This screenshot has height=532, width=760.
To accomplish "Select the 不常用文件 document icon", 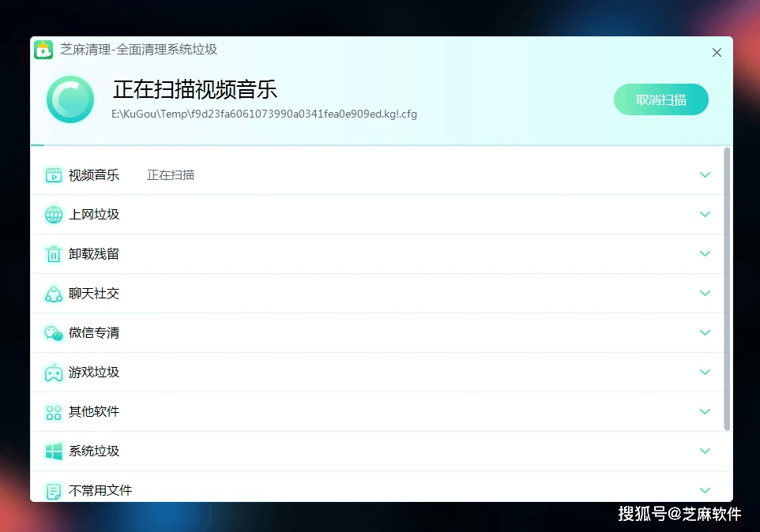I will tap(53, 489).
